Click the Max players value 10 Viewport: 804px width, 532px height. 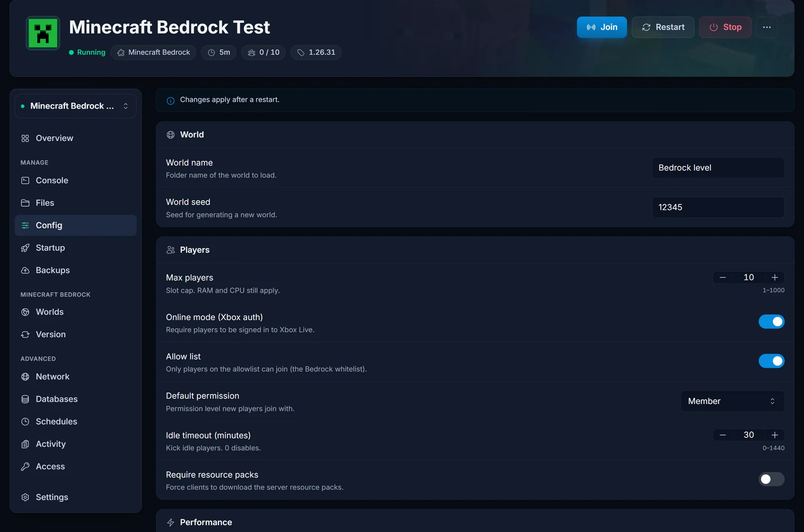click(x=749, y=277)
